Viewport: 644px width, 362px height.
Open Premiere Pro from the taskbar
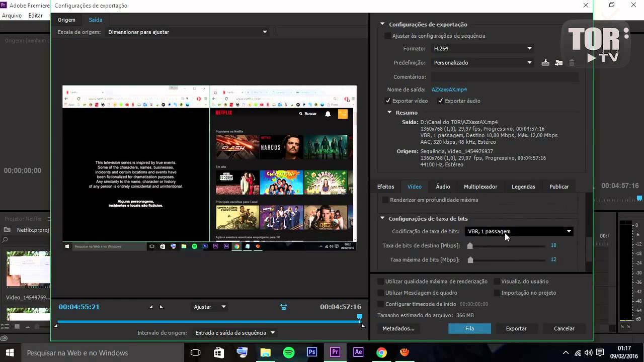pos(335,352)
